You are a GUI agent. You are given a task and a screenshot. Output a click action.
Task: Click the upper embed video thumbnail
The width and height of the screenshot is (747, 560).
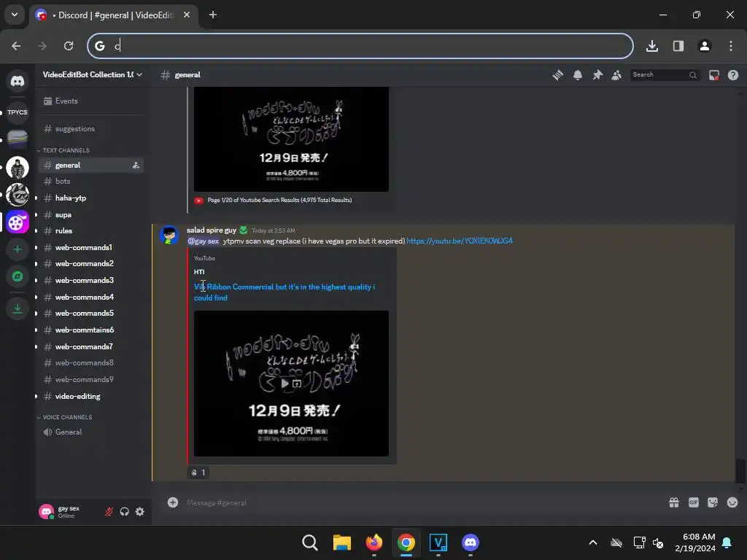point(291,139)
